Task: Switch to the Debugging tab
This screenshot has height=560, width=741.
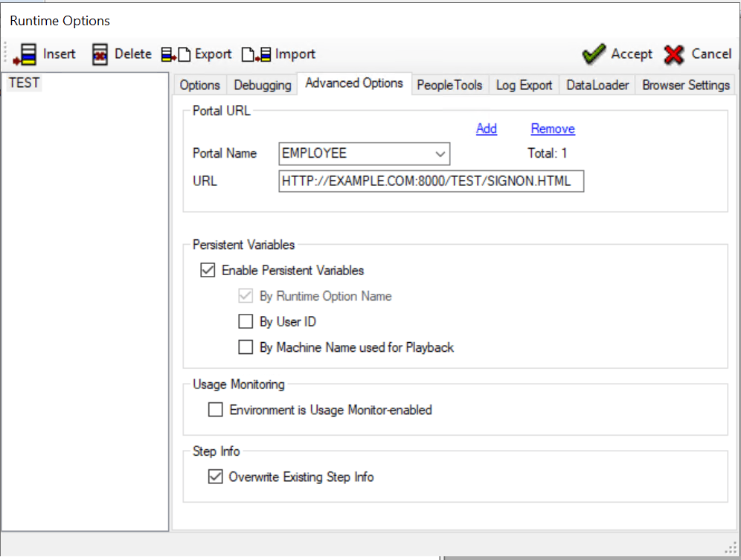Action: [x=262, y=84]
